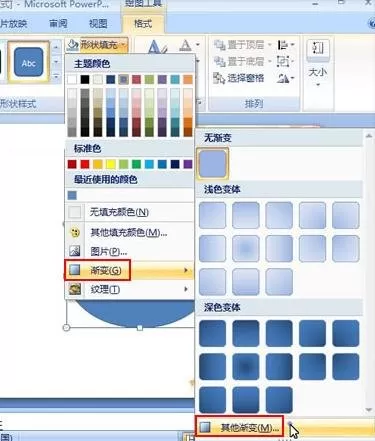Open the Gradient (渐变) submenu
Image resolution: width=375 pixels, height=441 pixels.
tap(130, 270)
